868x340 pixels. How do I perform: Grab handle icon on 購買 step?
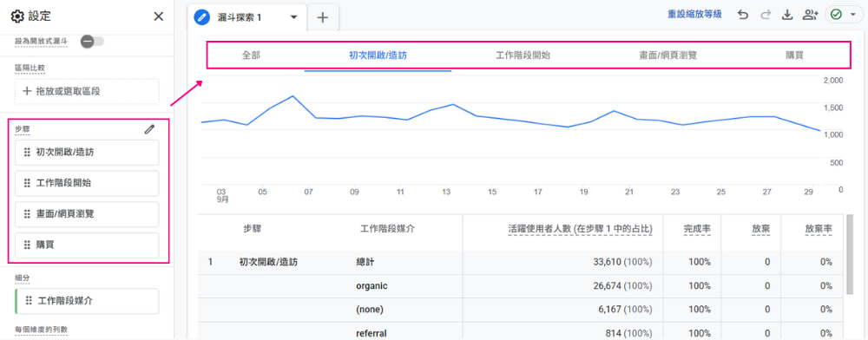tap(27, 245)
